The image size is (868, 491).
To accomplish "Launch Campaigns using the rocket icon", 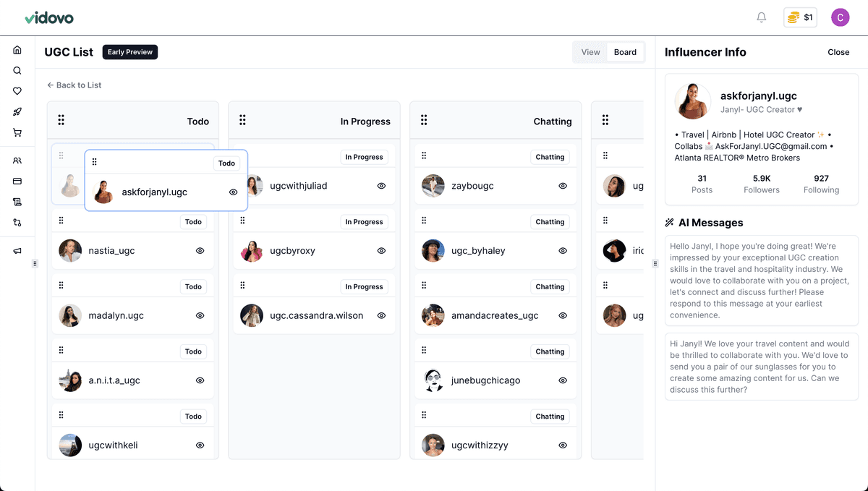I will (x=17, y=111).
